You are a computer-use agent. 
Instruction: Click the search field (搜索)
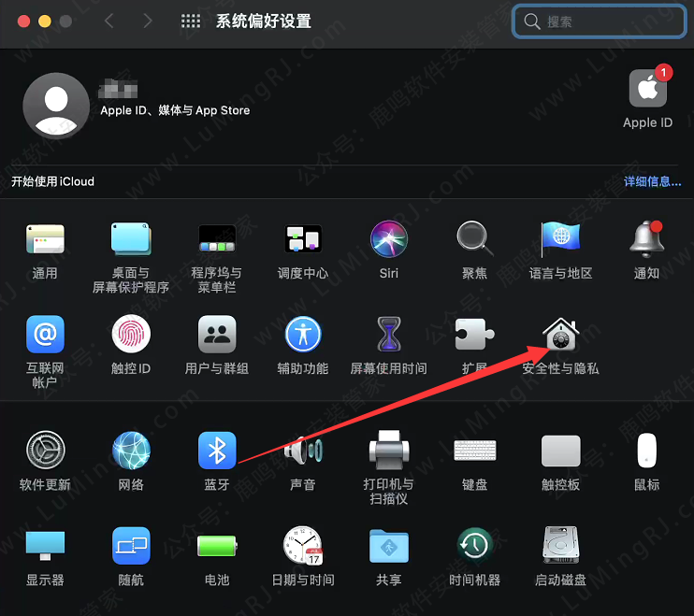click(x=599, y=21)
